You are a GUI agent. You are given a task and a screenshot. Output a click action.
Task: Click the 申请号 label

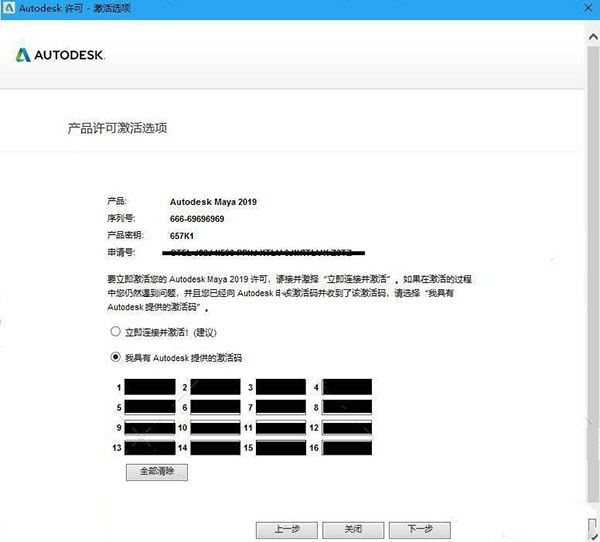pos(121,252)
